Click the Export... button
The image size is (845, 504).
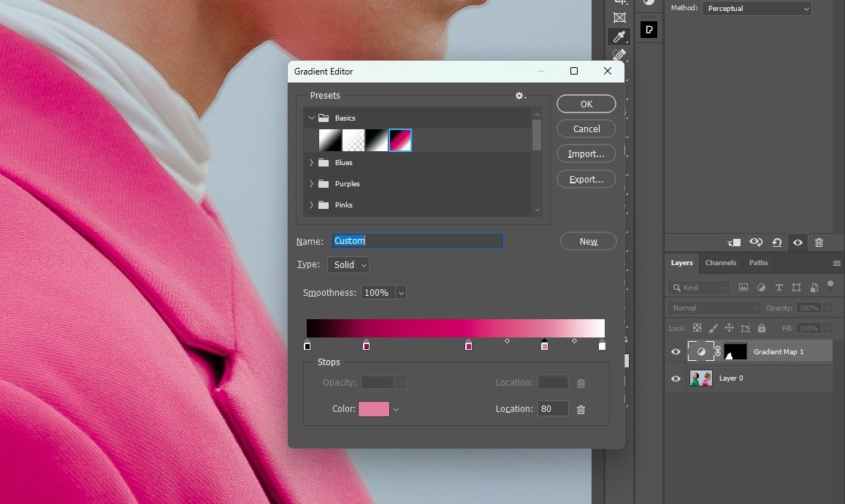586,180
